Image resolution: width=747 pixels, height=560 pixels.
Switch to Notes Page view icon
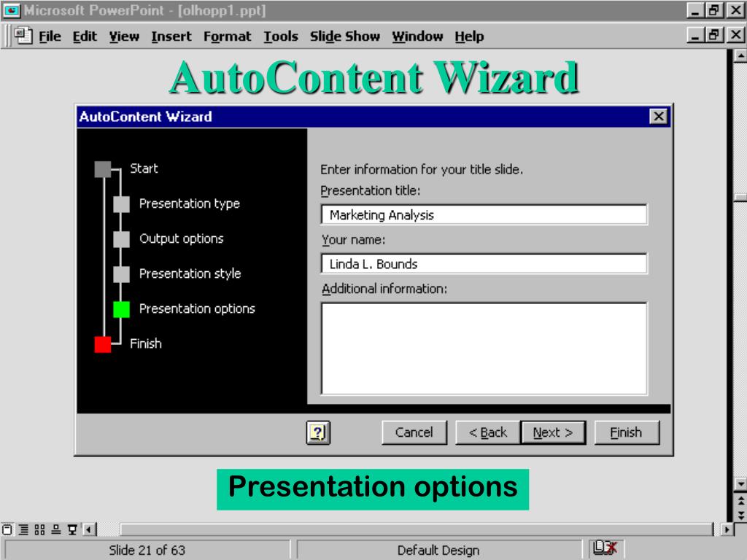point(55,529)
